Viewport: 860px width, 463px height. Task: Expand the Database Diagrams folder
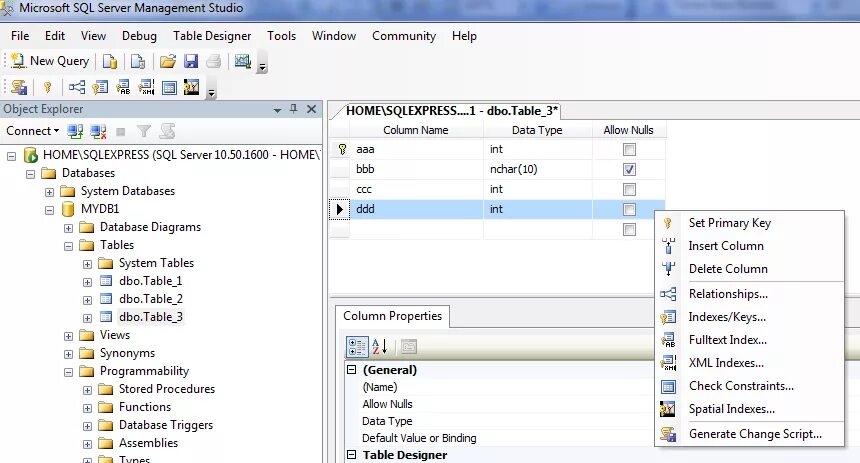(x=69, y=228)
